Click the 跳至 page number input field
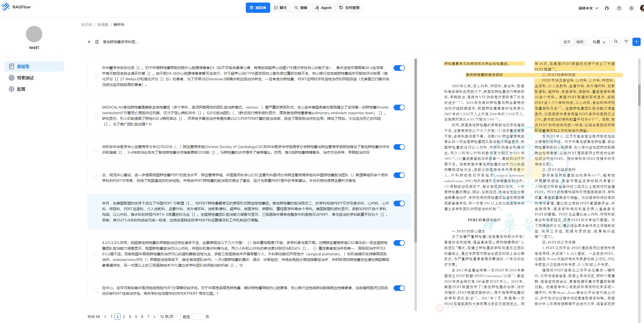 click(198, 317)
